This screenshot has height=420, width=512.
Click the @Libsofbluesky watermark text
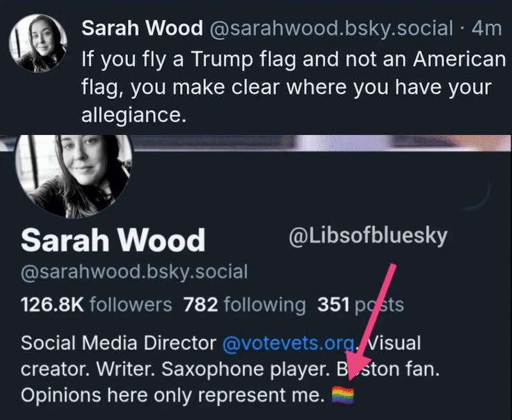click(368, 236)
